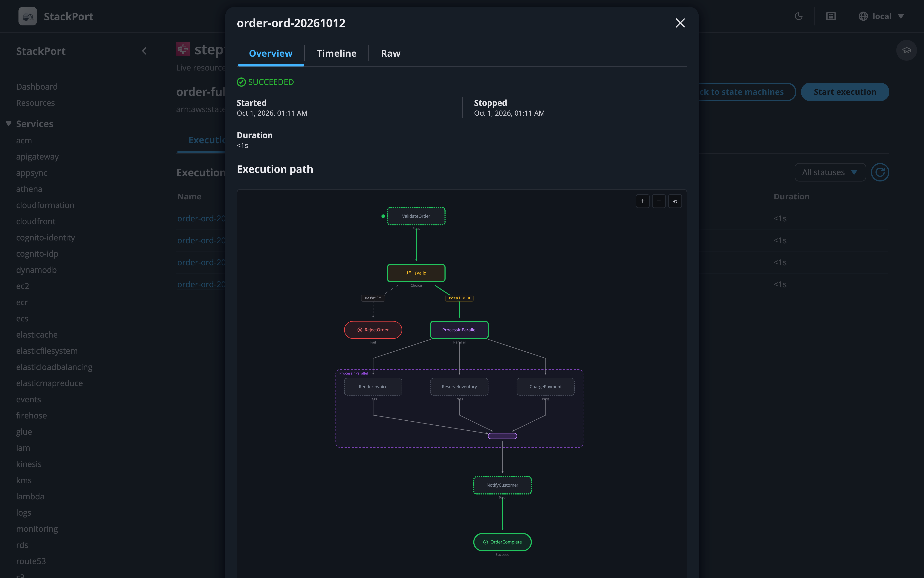The image size is (924, 578).
Task: Select the IsValid choice node
Action: point(416,273)
